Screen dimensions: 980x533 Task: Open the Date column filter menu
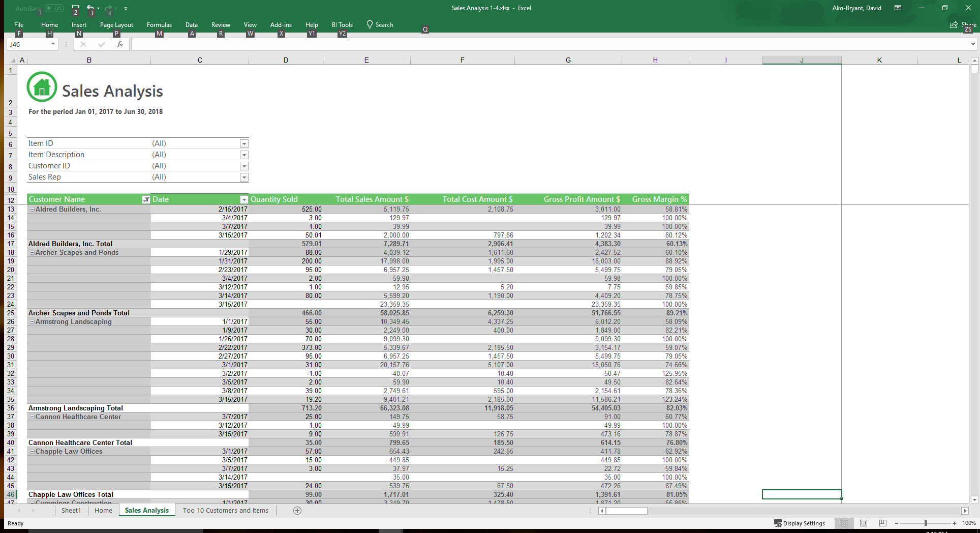(x=243, y=199)
